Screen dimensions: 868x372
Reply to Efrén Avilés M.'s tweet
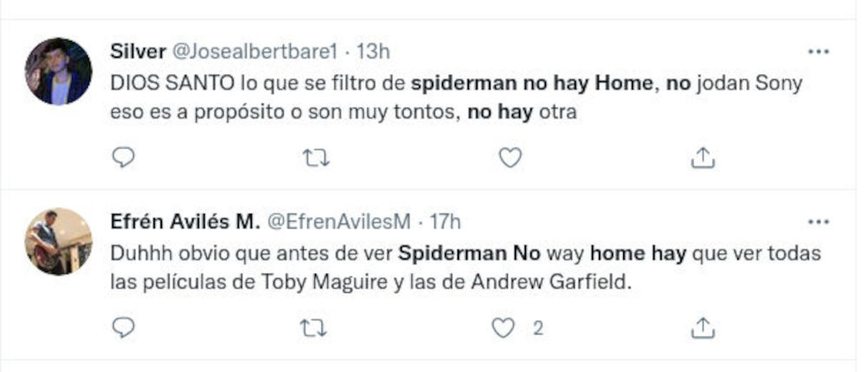pos(124,328)
